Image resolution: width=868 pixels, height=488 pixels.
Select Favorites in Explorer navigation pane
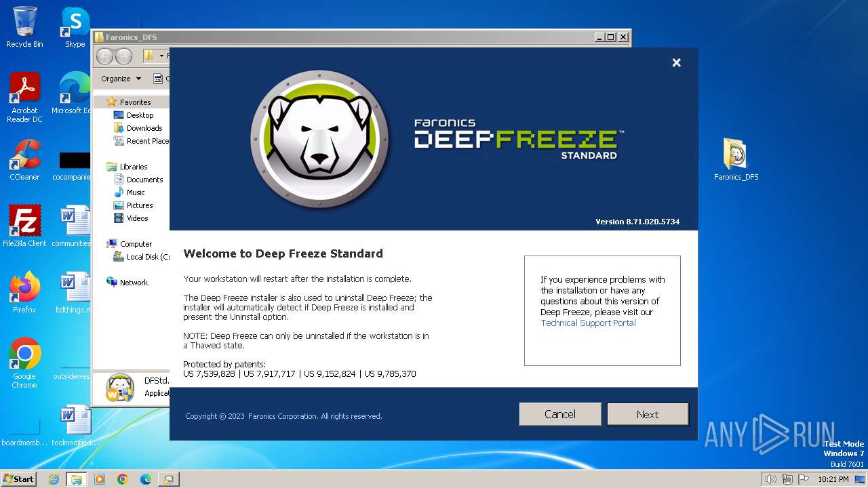(x=135, y=102)
